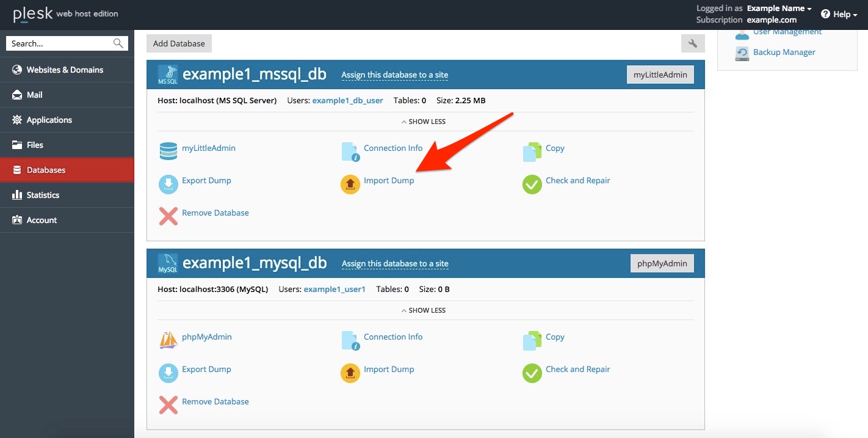
Task: Click Remove Database red X for example1_mysql_db
Action: pyautogui.click(x=168, y=405)
